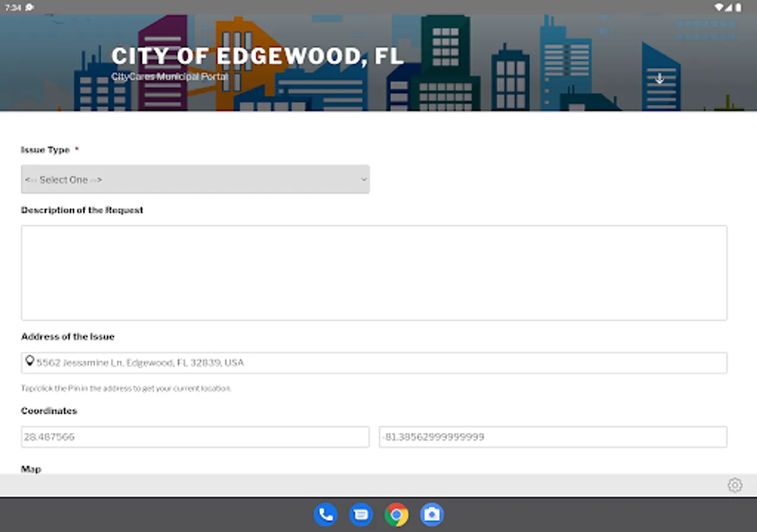The height and width of the screenshot is (532, 757).
Task: Click the Description of the Request label
Action: coord(82,210)
